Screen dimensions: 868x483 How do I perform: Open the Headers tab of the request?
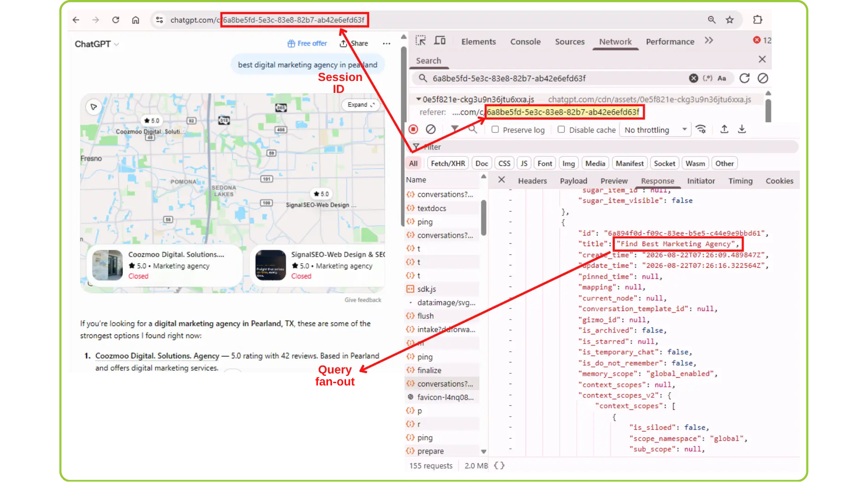(x=532, y=181)
